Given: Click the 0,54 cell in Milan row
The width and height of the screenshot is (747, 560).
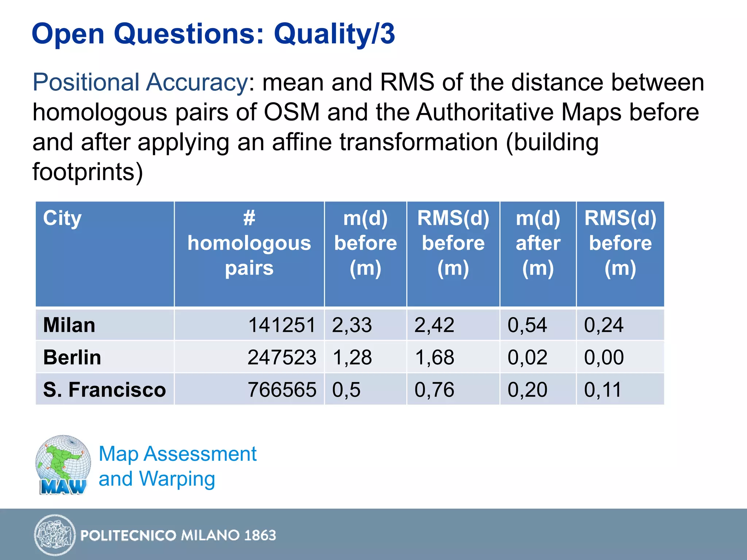Looking at the screenshot, I should pyautogui.click(x=527, y=325).
